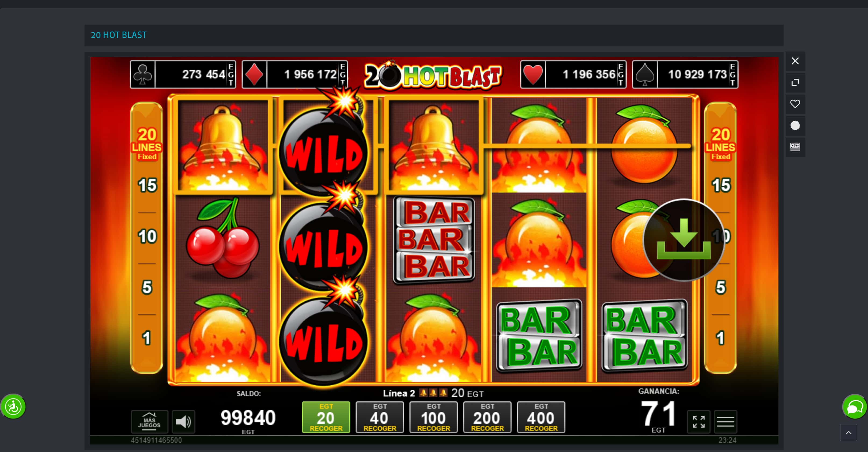
Task: Select the 40 EGT Recoger bet
Action: (380, 417)
